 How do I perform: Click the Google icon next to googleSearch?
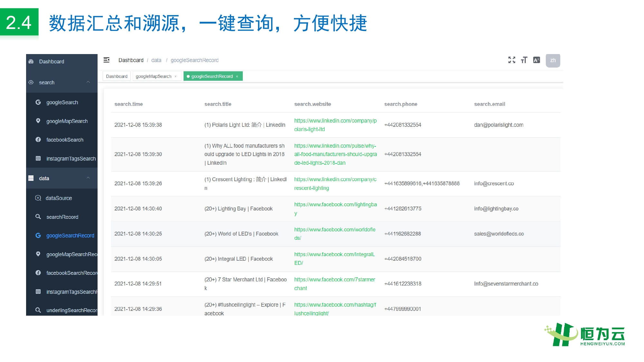click(x=38, y=102)
